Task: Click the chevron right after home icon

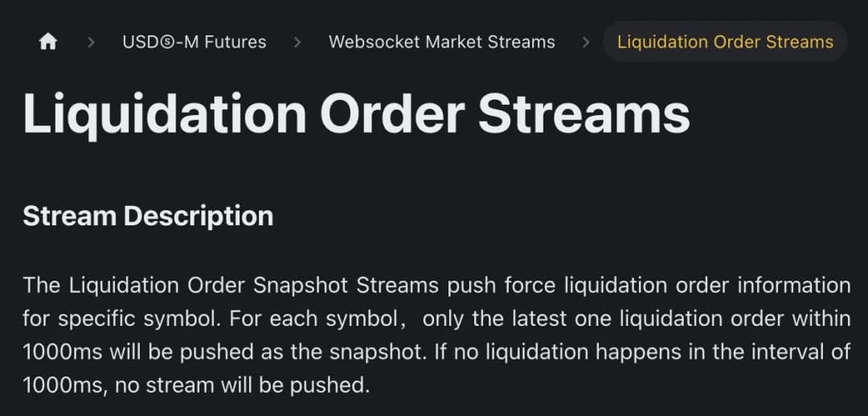Action: 91,42
